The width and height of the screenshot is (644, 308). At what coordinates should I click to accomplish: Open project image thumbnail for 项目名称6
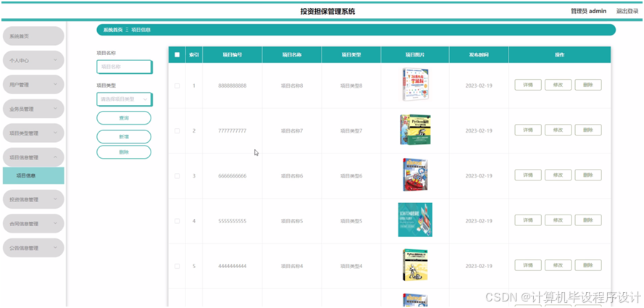point(415,175)
